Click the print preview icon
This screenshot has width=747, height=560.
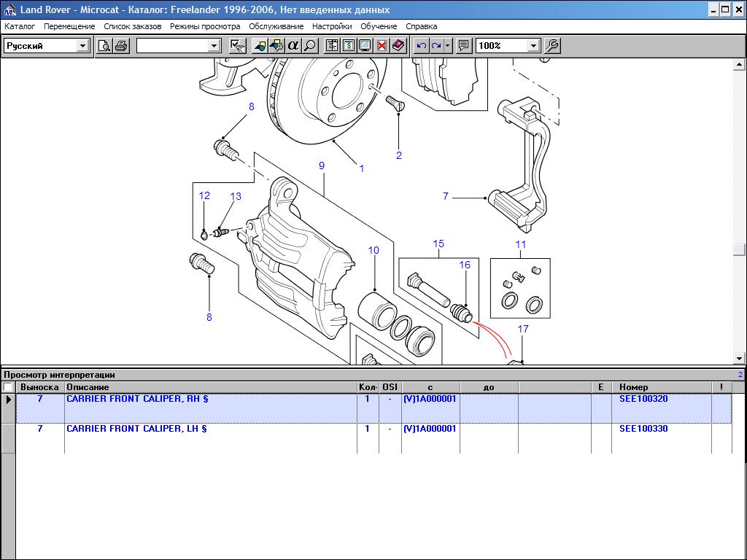pos(104,46)
